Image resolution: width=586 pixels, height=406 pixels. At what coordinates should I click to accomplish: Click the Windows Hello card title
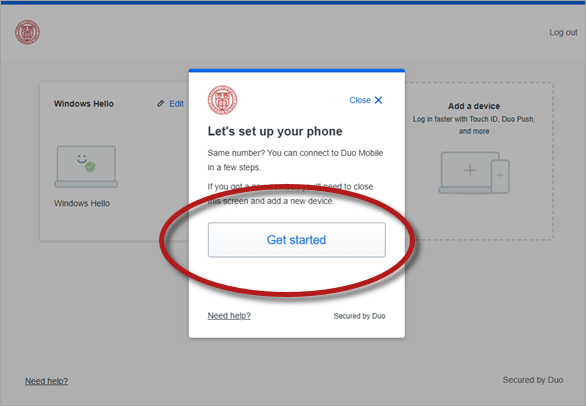pyautogui.click(x=84, y=104)
